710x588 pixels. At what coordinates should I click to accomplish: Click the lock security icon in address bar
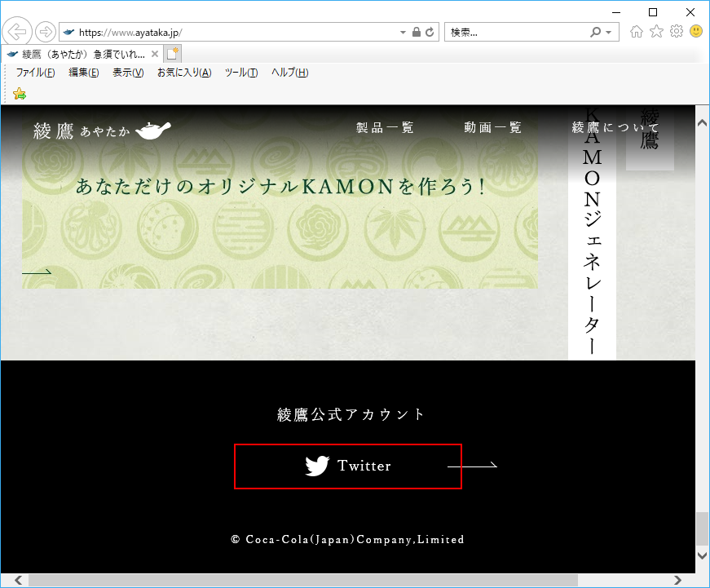pos(416,32)
